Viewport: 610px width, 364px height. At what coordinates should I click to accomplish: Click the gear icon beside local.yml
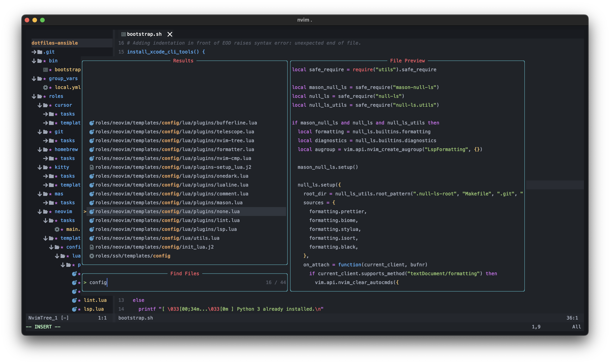pyautogui.click(x=45, y=87)
